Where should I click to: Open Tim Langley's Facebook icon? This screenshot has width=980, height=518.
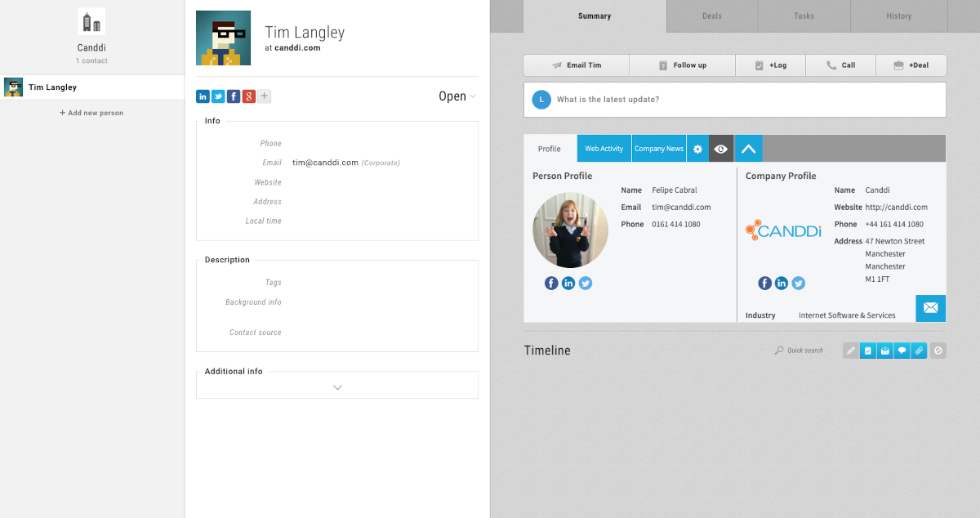coord(234,96)
